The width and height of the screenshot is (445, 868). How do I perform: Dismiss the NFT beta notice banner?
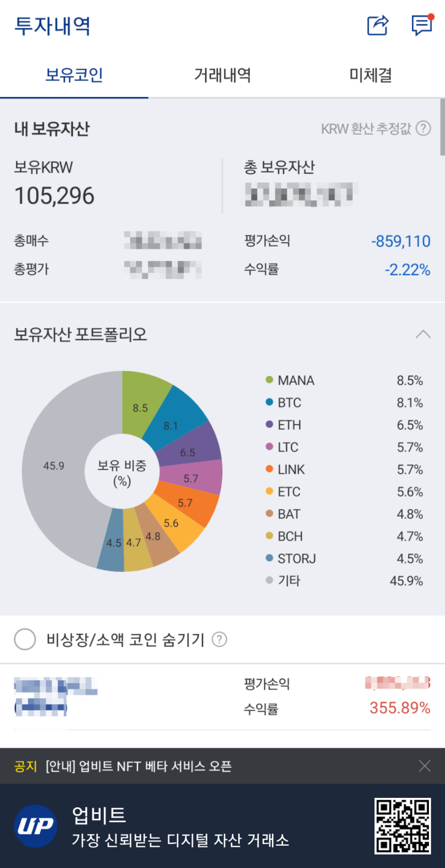coord(424,767)
